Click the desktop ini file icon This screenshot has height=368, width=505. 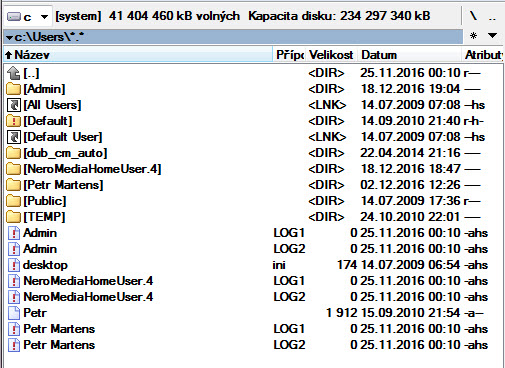[14, 265]
